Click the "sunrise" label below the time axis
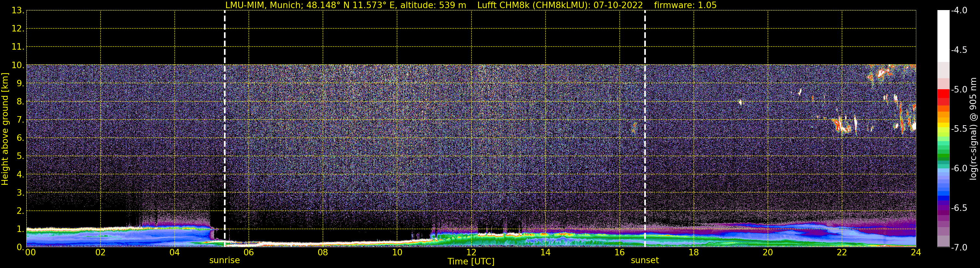 225,261
